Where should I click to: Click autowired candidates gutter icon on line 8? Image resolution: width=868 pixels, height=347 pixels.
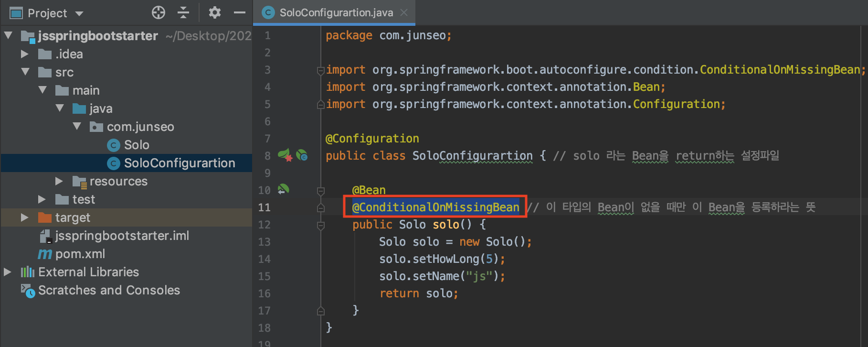pyautogui.click(x=302, y=155)
